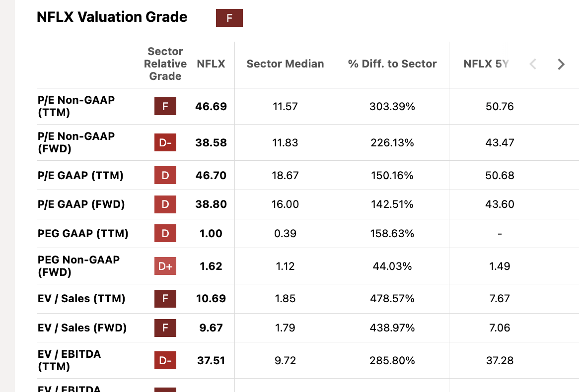This screenshot has width=579, height=392.
Task: Click the left chevron arrow in table header
Action: [533, 64]
